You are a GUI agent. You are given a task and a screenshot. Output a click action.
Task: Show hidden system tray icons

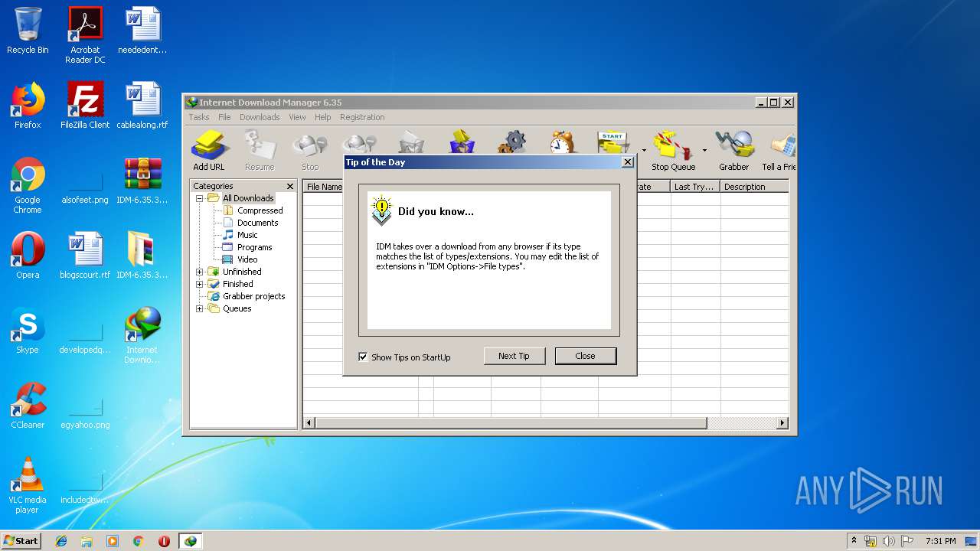pyautogui.click(x=854, y=541)
